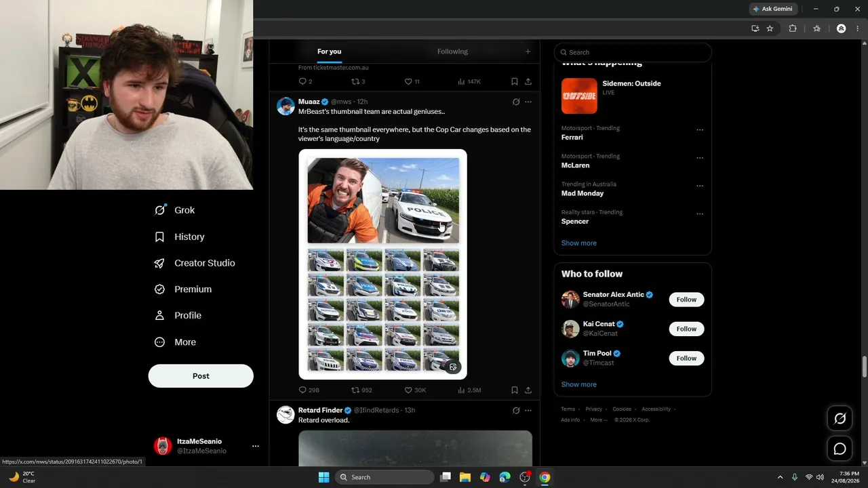Bookmark the Muaaz tweet

tap(515, 390)
